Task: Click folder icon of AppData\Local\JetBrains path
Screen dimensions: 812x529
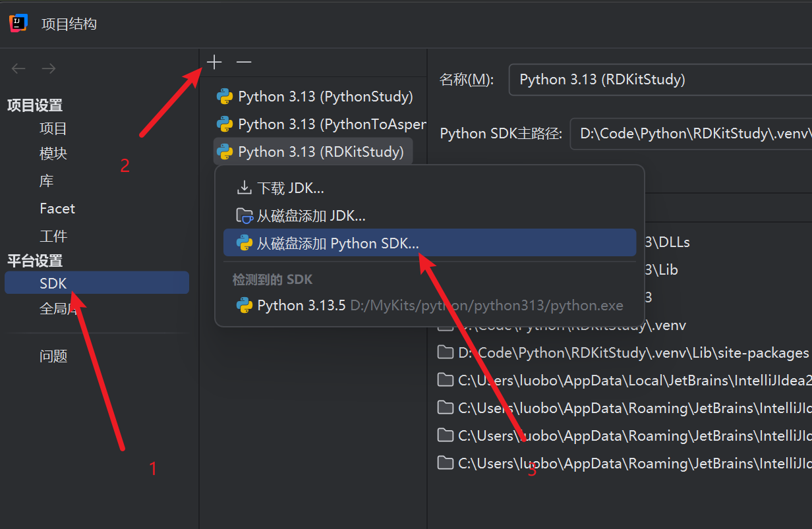Action: click(x=446, y=380)
